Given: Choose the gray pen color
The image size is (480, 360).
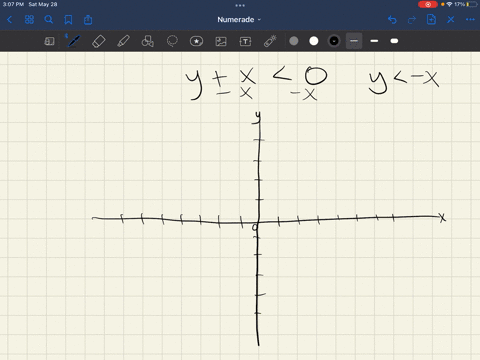Looking at the screenshot, I should [294, 41].
